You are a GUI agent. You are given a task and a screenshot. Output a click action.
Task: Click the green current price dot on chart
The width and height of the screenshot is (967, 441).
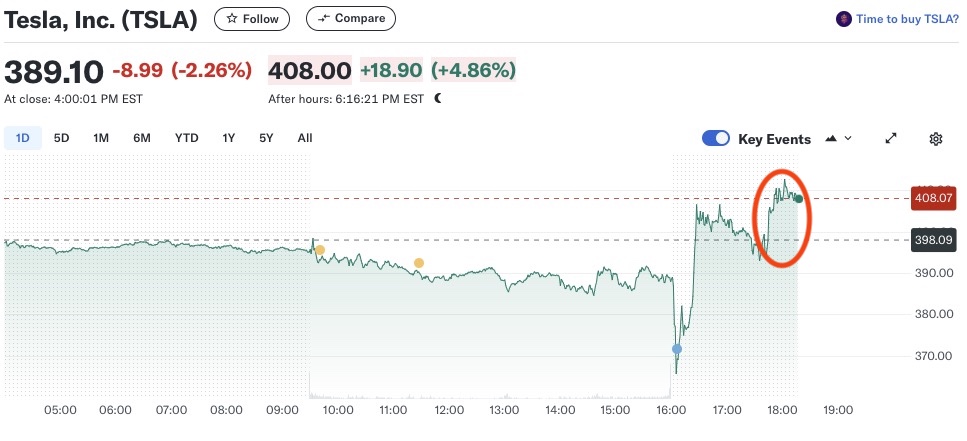click(798, 199)
